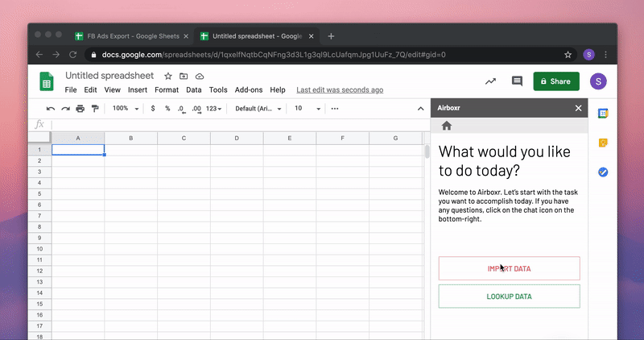Open Last edit was seconds ago link
The height and width of the screenshot is (340, 644).
pos(340,90)
